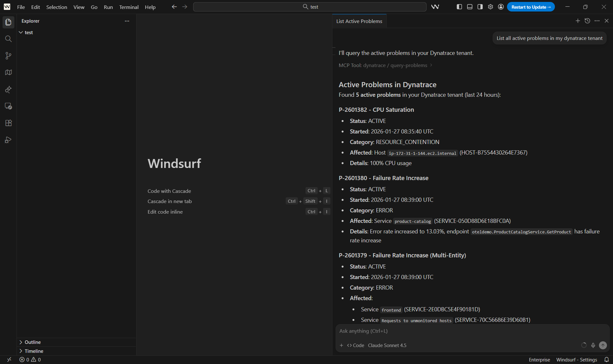Select the Remote Explorer icon
The height and width of the screenshot is (364, 613).
pos(8,106)
